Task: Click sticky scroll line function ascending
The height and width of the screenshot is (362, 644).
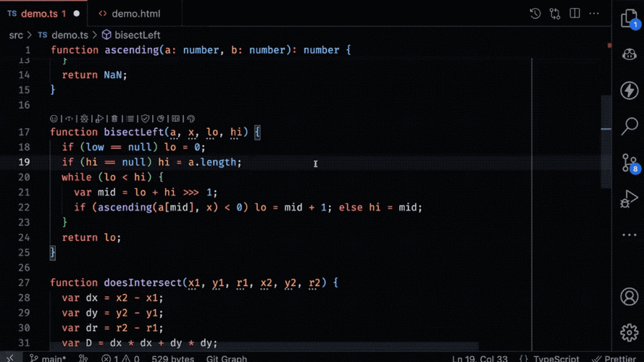Action: (201, 50)
